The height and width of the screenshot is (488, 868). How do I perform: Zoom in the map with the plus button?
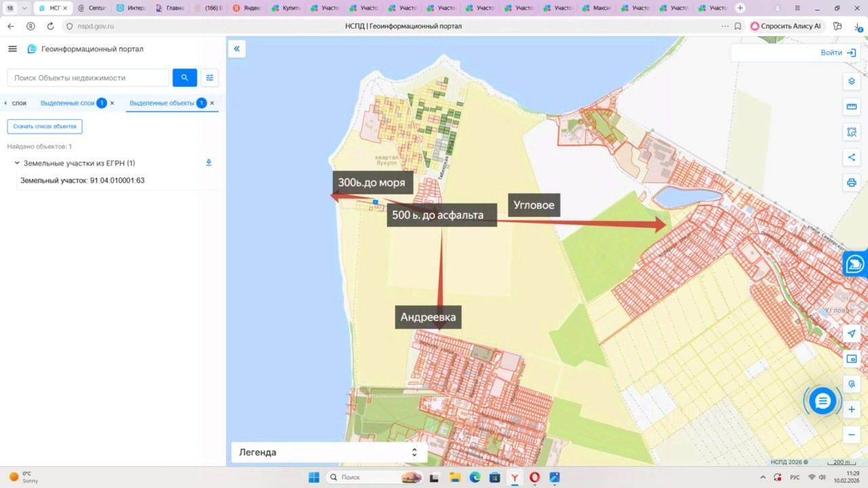[852, 409]
